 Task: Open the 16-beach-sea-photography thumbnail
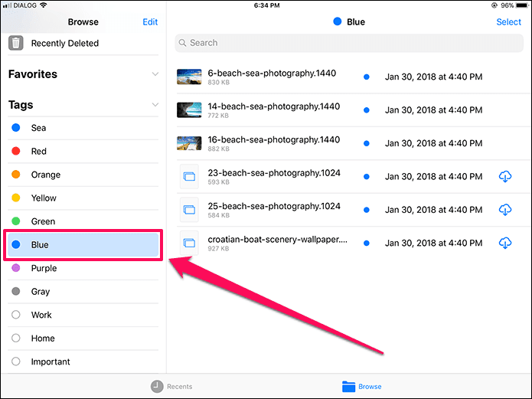tap(189, 143)
